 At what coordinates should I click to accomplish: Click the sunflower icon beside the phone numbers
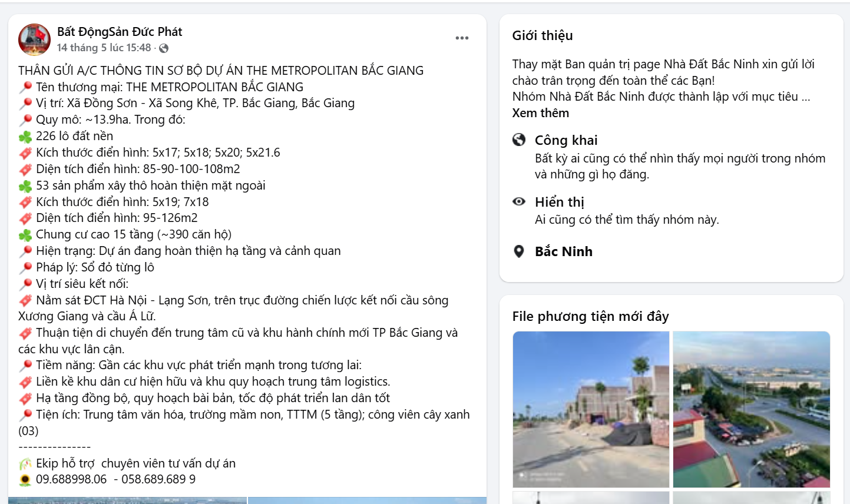(25, 480)
